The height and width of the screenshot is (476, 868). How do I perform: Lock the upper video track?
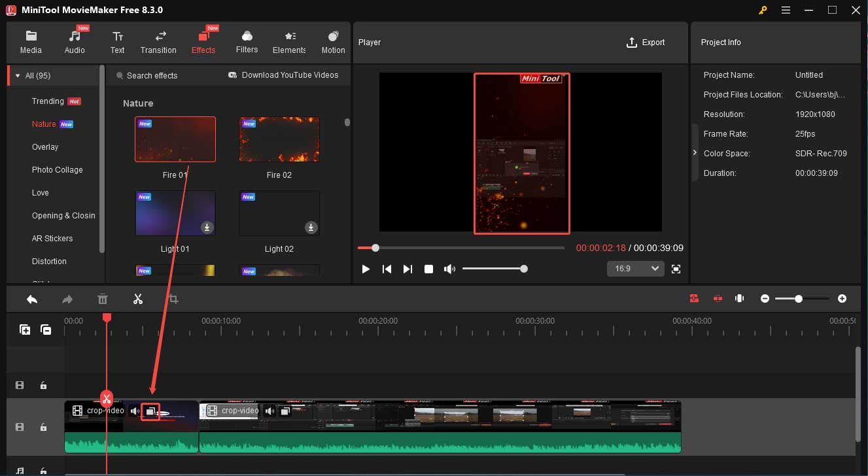click(43, 386)
